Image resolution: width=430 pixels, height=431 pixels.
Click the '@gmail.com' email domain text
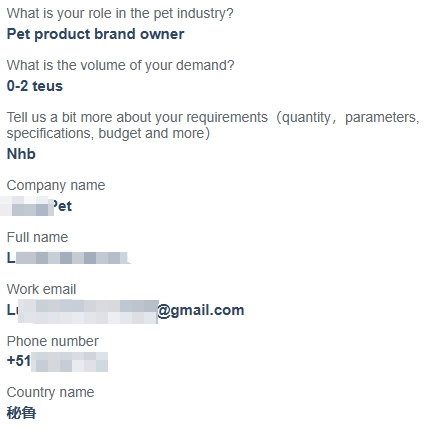point(201,311)
